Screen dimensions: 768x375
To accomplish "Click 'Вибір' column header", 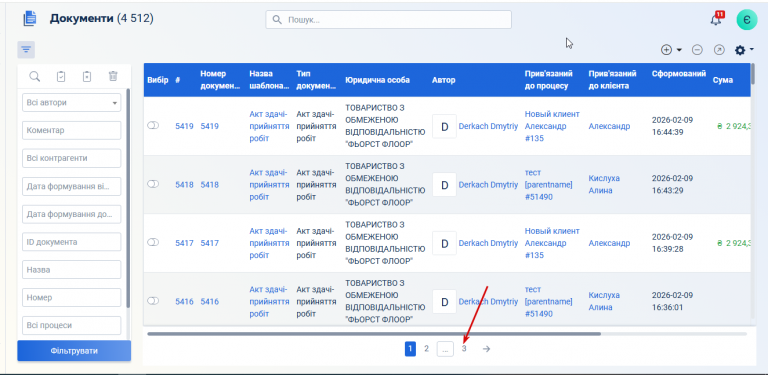I will point(158,80).
